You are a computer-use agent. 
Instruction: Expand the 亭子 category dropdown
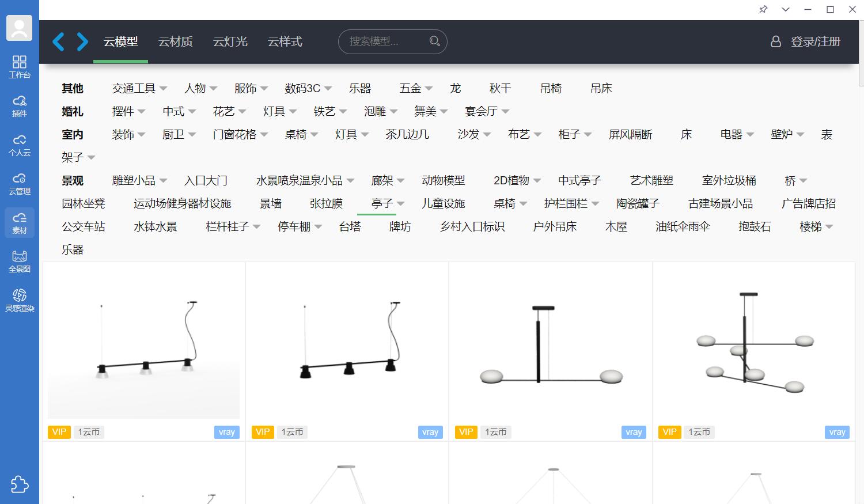401,203
